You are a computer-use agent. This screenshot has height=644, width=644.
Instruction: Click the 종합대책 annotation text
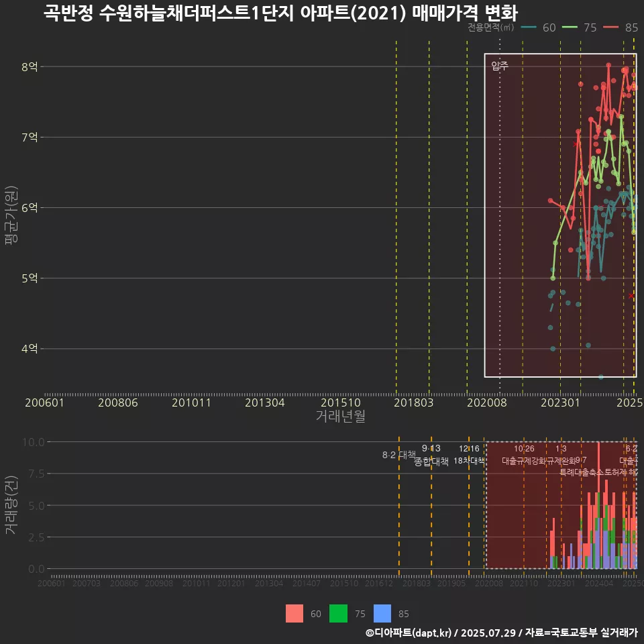431,462
